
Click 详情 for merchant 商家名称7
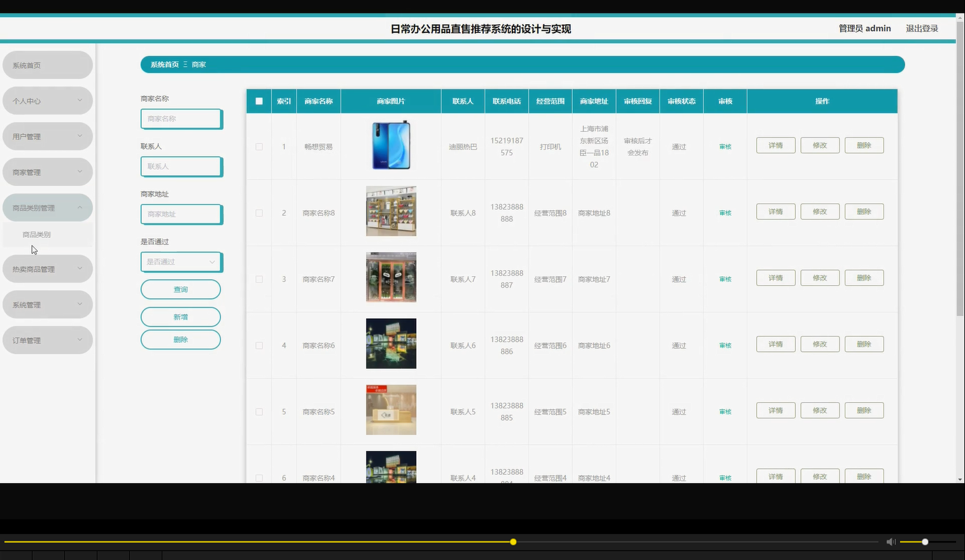pyautogui.click(x=775, y=277)
